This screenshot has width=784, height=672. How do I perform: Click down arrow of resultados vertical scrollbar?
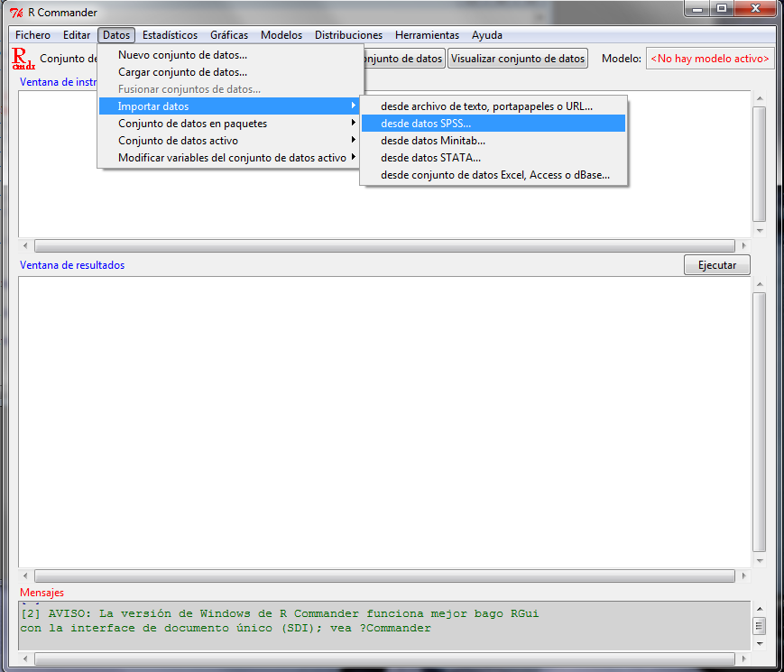(760, 560)
